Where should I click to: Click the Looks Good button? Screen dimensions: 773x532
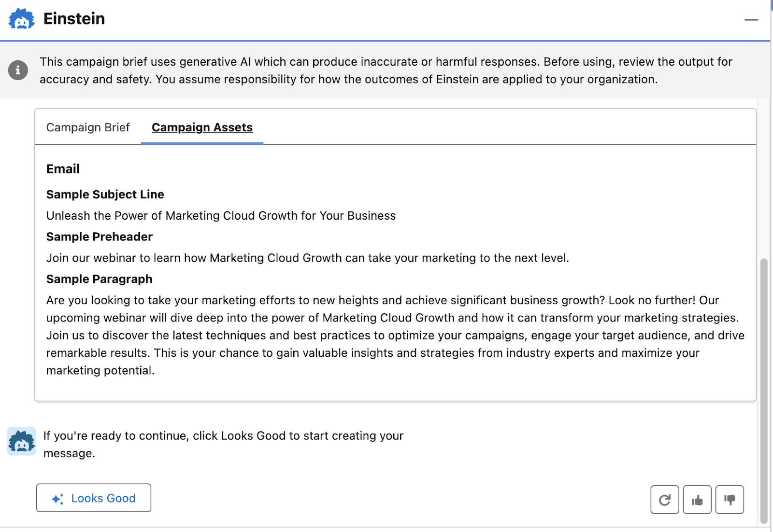point(94,498)
